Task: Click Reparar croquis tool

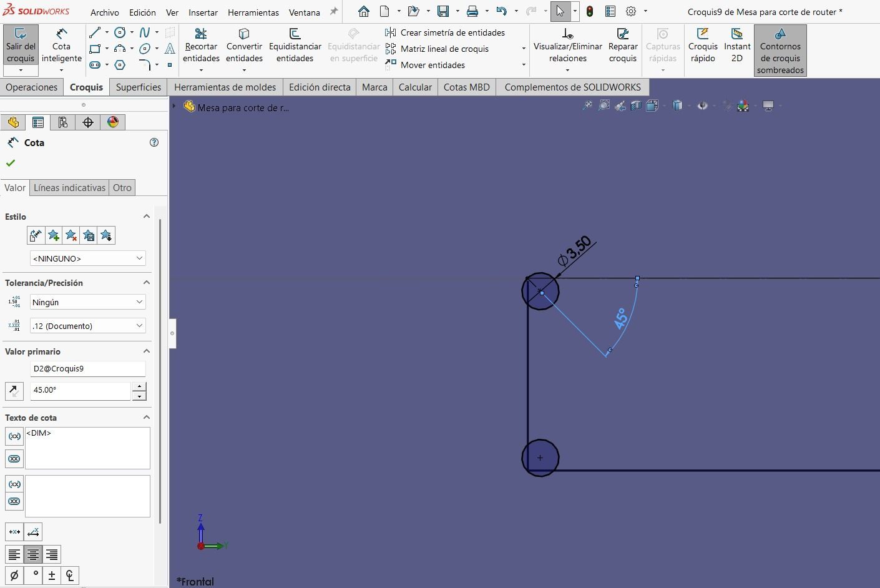Action: (x=622, y=45)
